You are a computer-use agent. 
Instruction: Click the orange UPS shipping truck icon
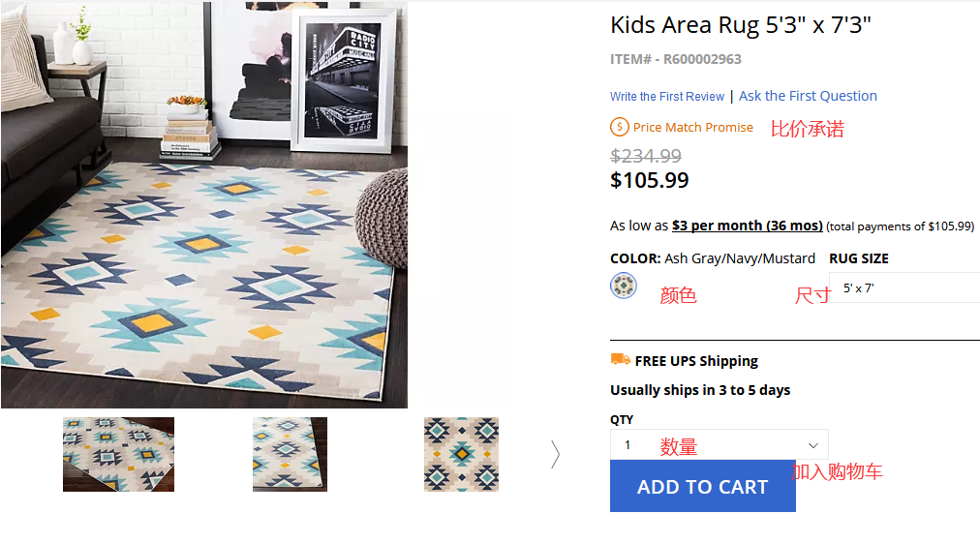[621, 360]
